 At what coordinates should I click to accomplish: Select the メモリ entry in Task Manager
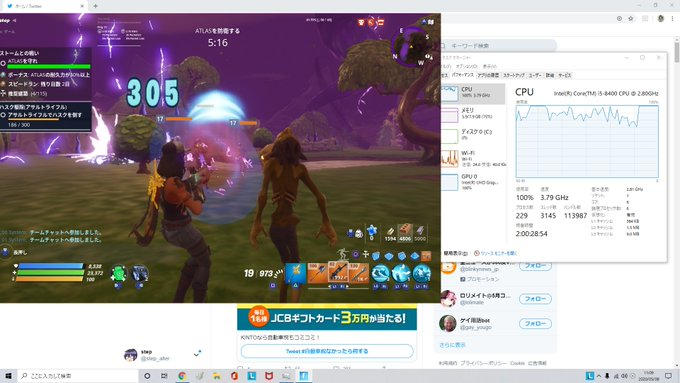pos(473,114)
